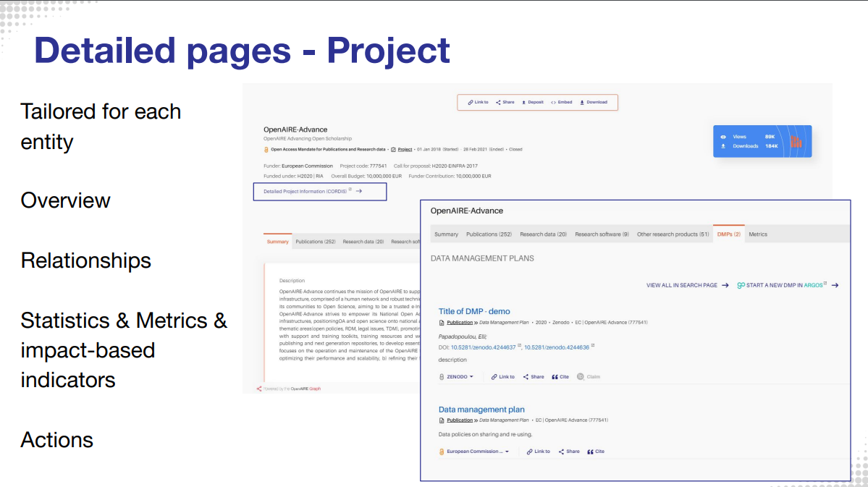
Task: Click arrow after START A NEW DMP IN ARGOS
Action: (835, 286)
